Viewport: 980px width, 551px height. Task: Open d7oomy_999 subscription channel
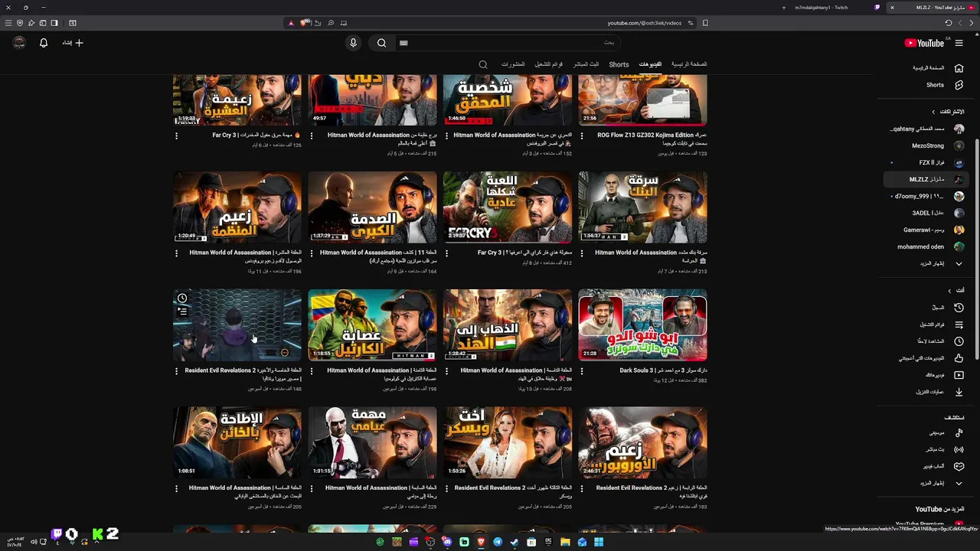pyautogui.click(x=926, y=196)
